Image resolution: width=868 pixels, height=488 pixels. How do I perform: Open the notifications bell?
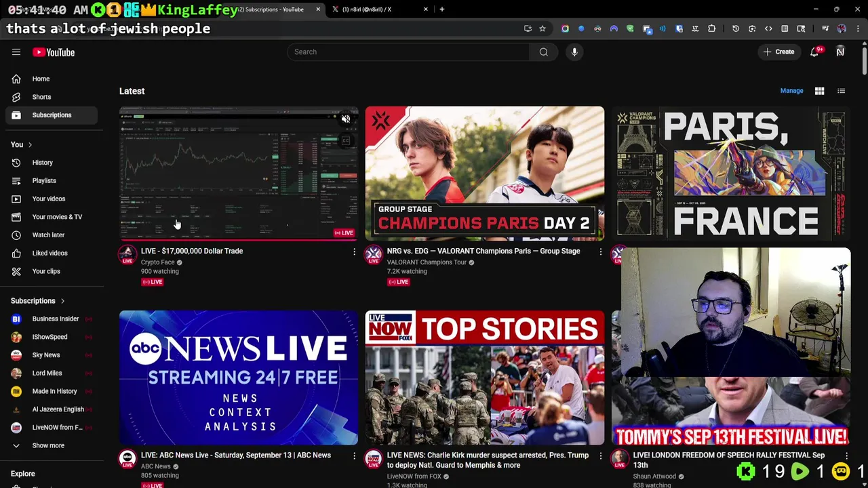[814, 52]
